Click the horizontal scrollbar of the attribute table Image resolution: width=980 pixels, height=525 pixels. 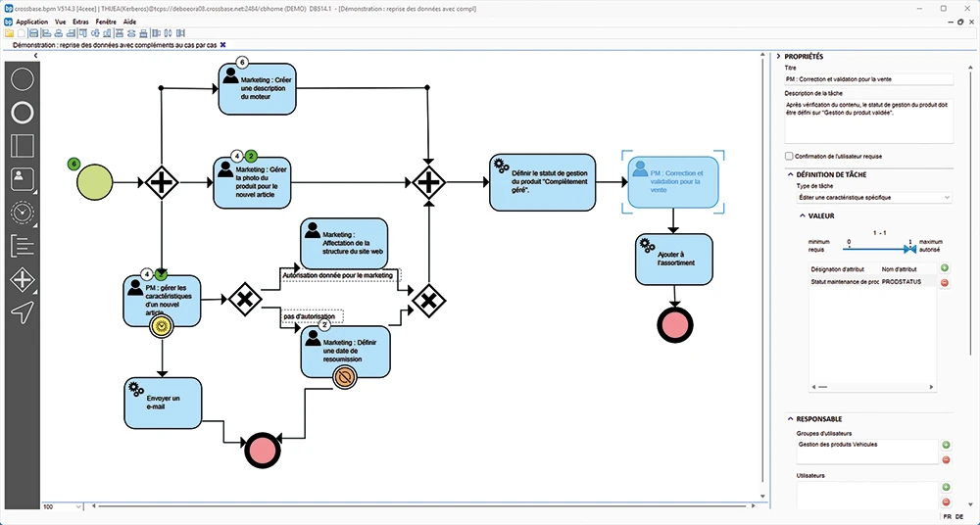872,388
